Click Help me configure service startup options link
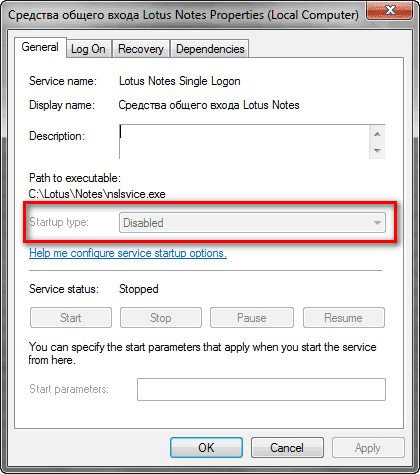420x474 pixels. (x=128, y=253)
